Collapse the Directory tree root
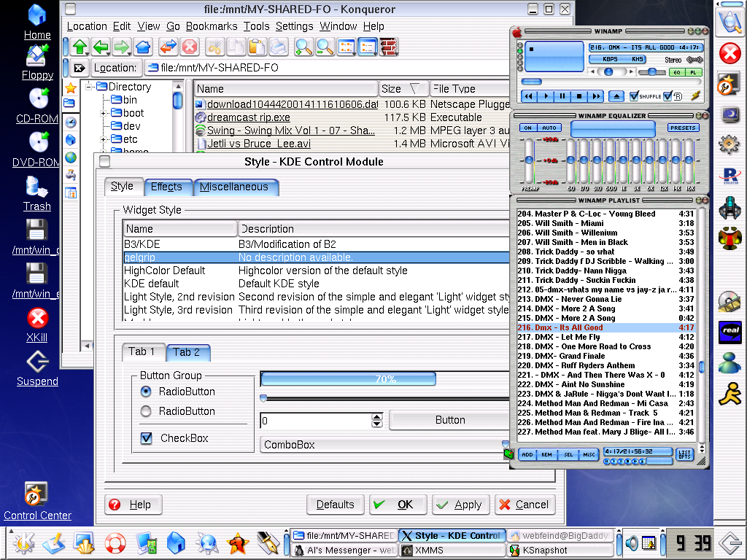This screenshot has width=747, height=560. tap(89, 87)
